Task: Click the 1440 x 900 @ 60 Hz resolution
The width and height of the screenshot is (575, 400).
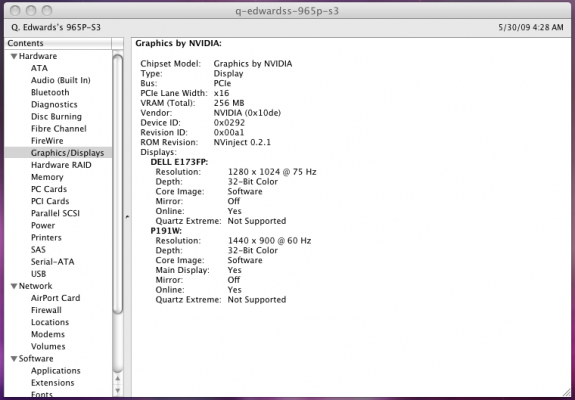Action: 269,241
